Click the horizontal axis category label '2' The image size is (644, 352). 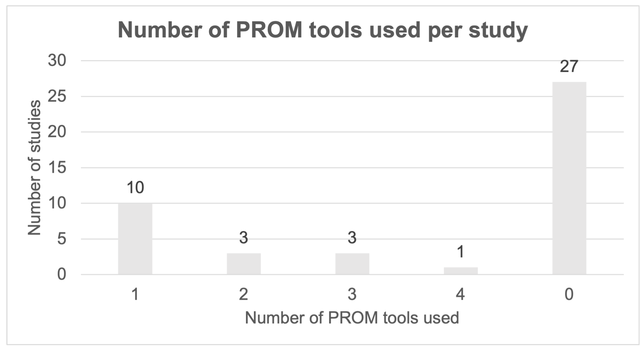coord(244,294)
